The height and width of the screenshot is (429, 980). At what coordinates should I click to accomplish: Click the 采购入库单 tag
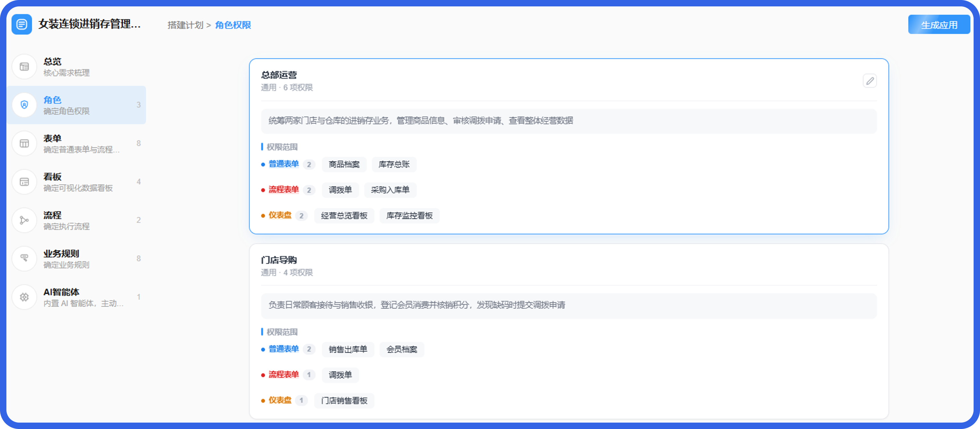point(390,190)
